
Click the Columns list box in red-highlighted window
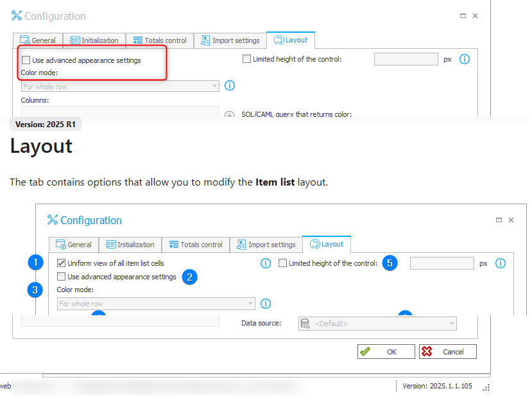120,111
